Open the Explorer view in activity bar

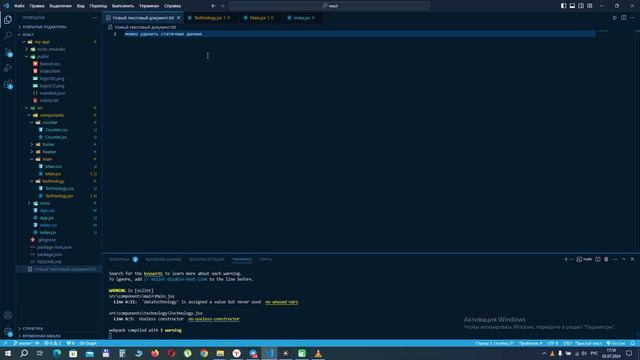(x=8, y=19)
